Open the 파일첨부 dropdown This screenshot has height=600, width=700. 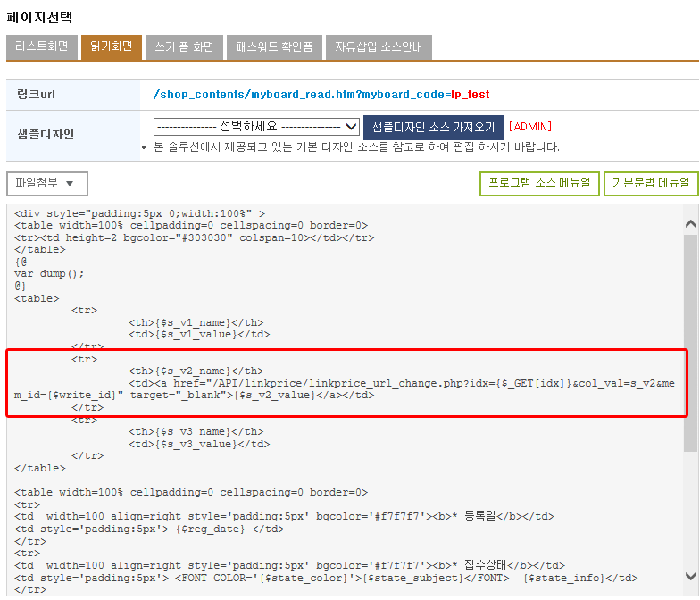coord(46,184)
